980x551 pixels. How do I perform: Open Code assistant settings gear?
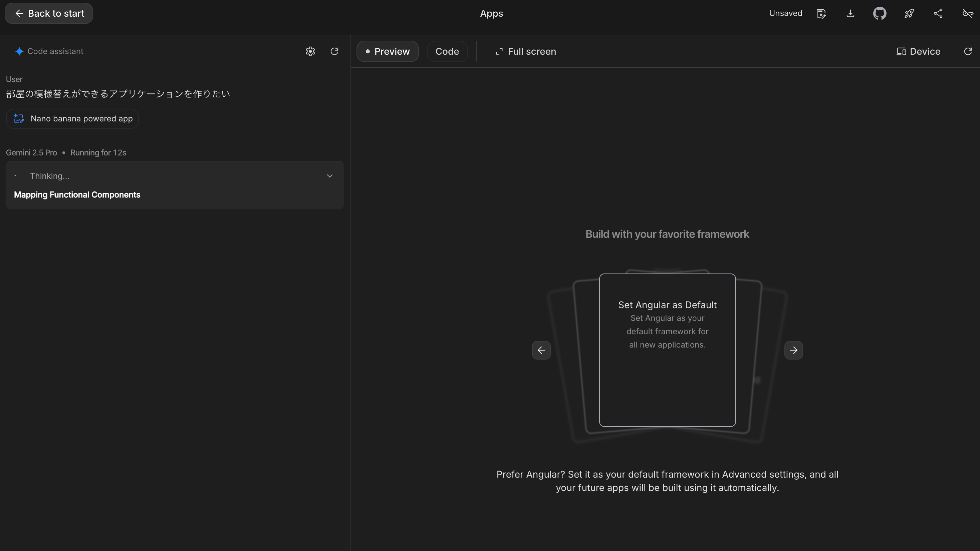pos(310,51)
